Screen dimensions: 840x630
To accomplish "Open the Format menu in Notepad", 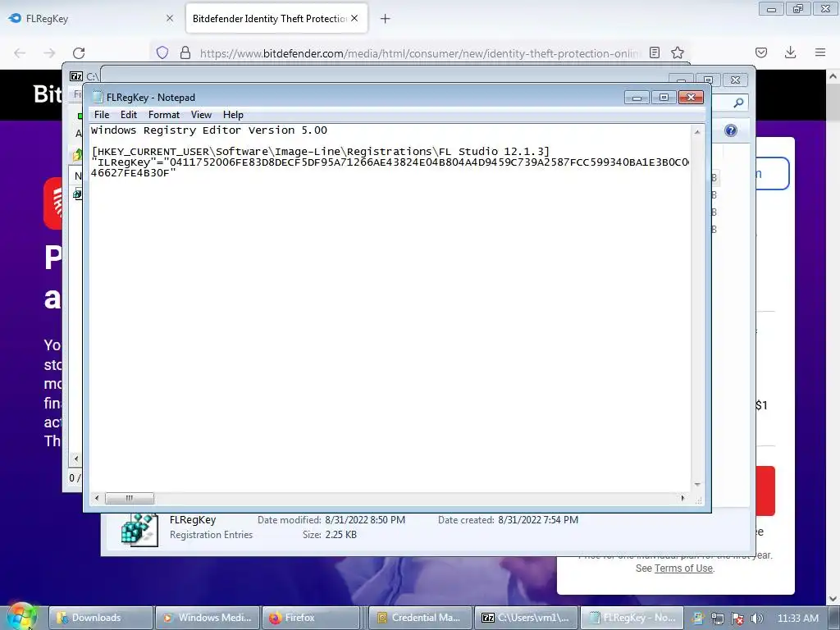I will pyautogui.click(x=164, y=115).
